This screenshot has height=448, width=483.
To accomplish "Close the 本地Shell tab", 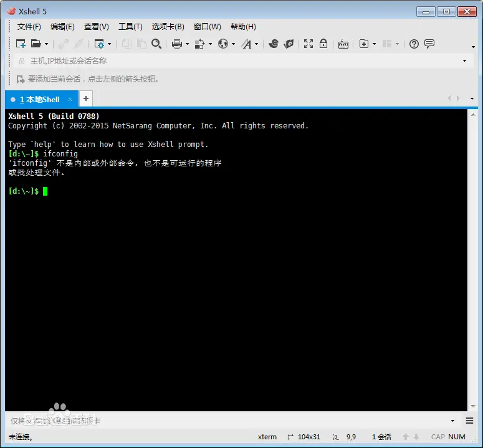I will (70, 100).
